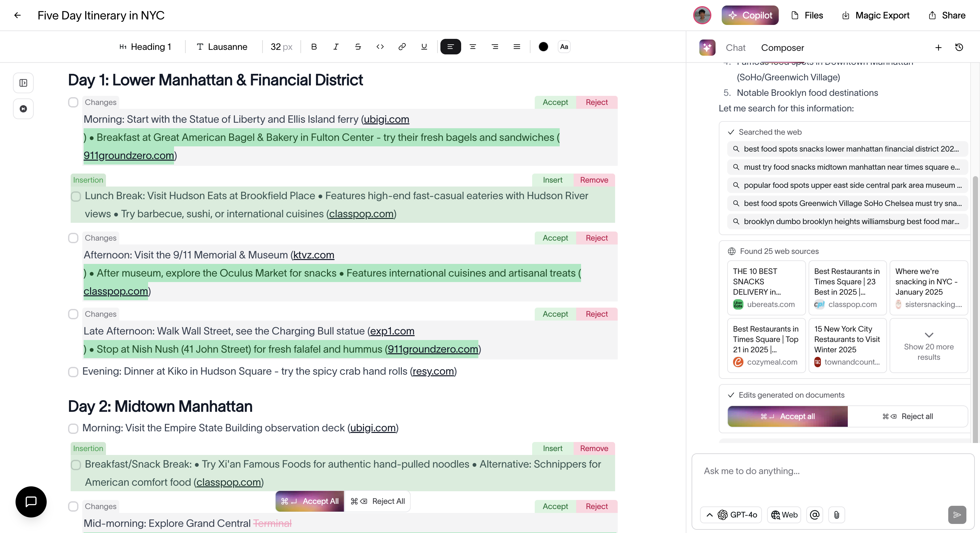Screen dimensions: 980x533
Task: Check the Evening dinner at Kiko checkbox
Action: pos(73,372)
